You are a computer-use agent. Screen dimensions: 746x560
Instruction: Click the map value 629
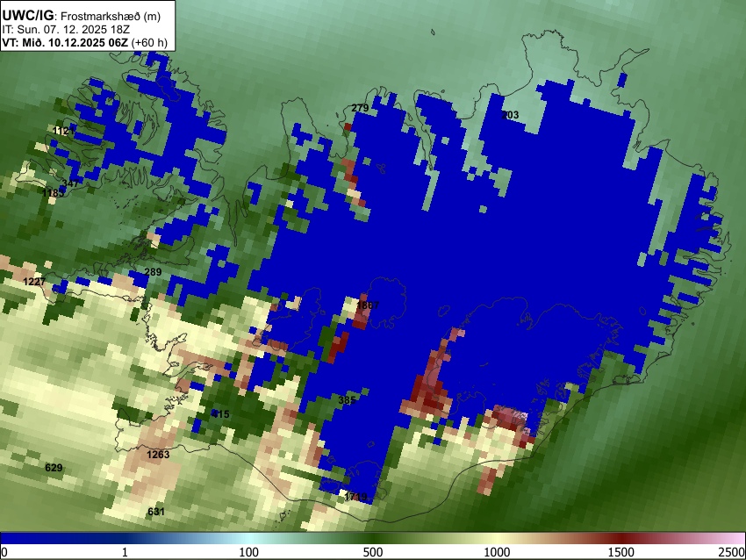54,468
